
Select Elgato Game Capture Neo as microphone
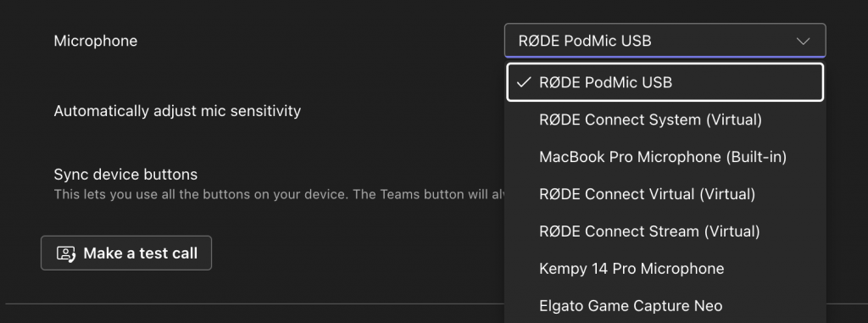click(x=665, y=305)
